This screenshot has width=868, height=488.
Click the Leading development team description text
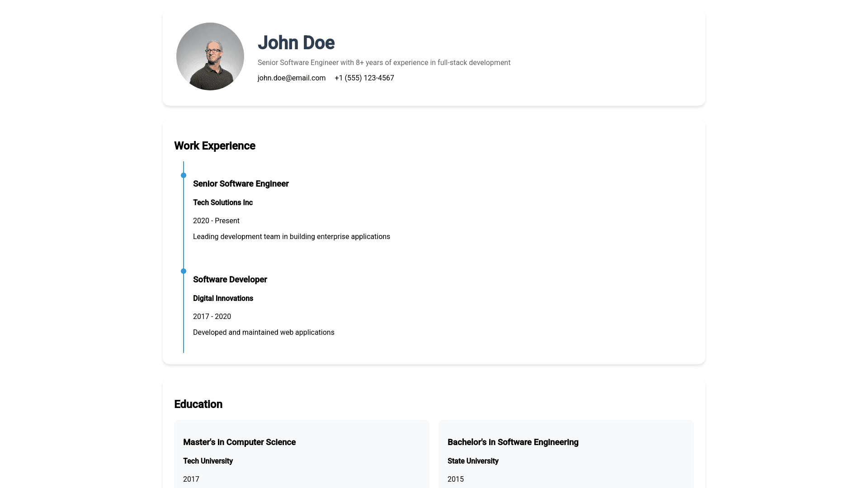(292, 237)
